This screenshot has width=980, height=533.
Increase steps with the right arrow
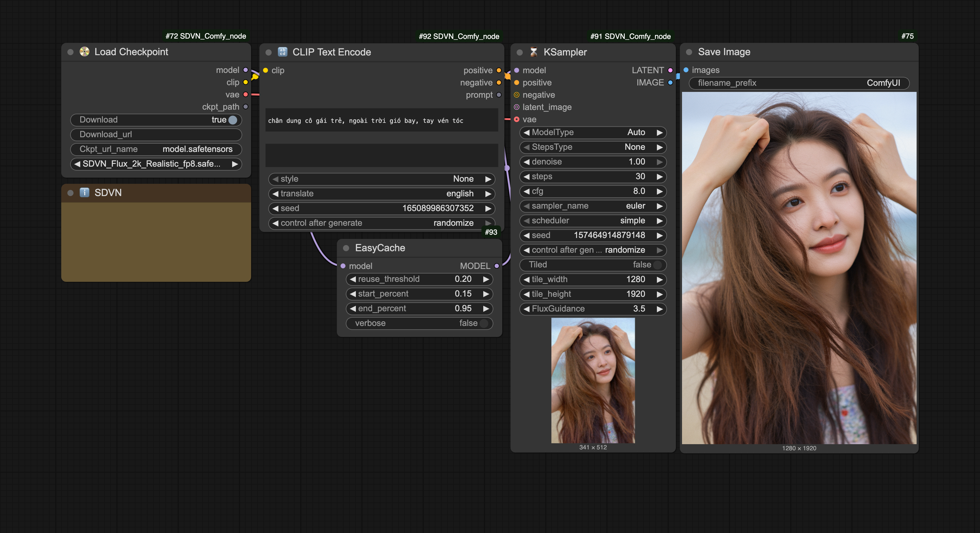[x=660, y=176]
